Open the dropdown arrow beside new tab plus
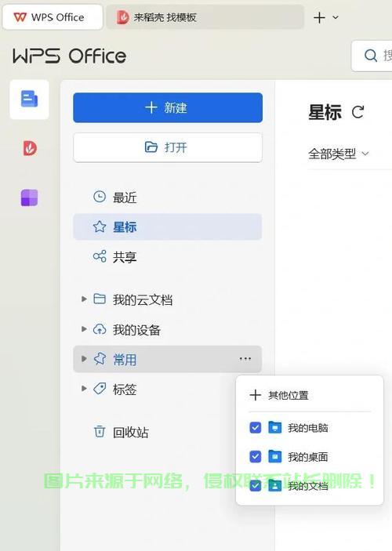This screenshot has height=551, width=392. (336, 17)
